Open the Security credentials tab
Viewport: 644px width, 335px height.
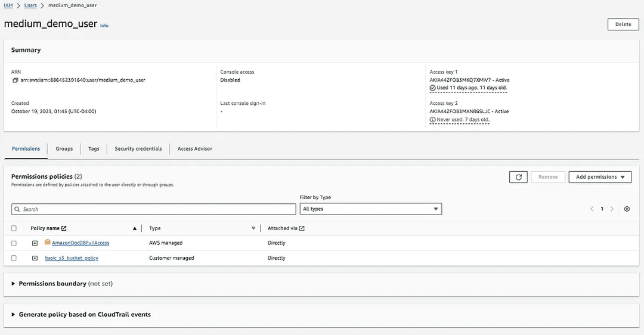(x=138, y=148)
